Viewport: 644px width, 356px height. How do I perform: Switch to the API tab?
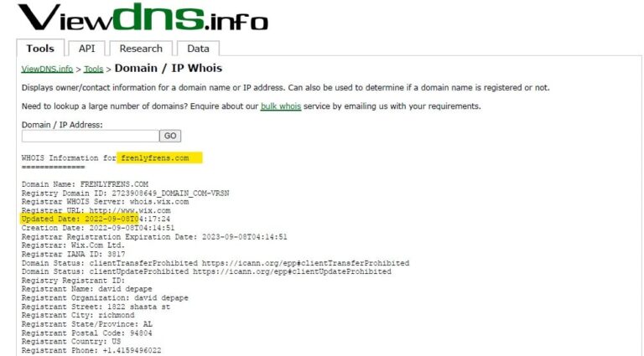pos(86,49)
